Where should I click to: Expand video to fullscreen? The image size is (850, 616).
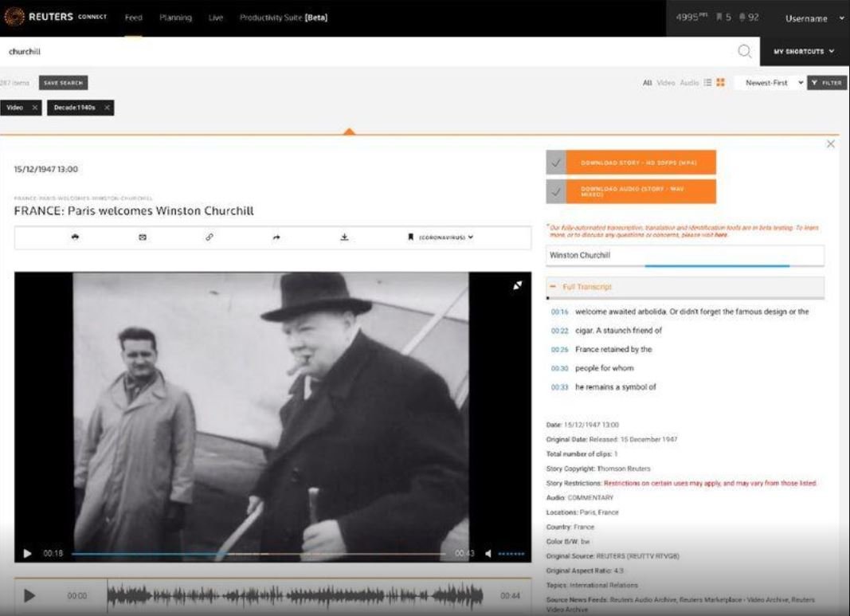(x=517, y=285)
